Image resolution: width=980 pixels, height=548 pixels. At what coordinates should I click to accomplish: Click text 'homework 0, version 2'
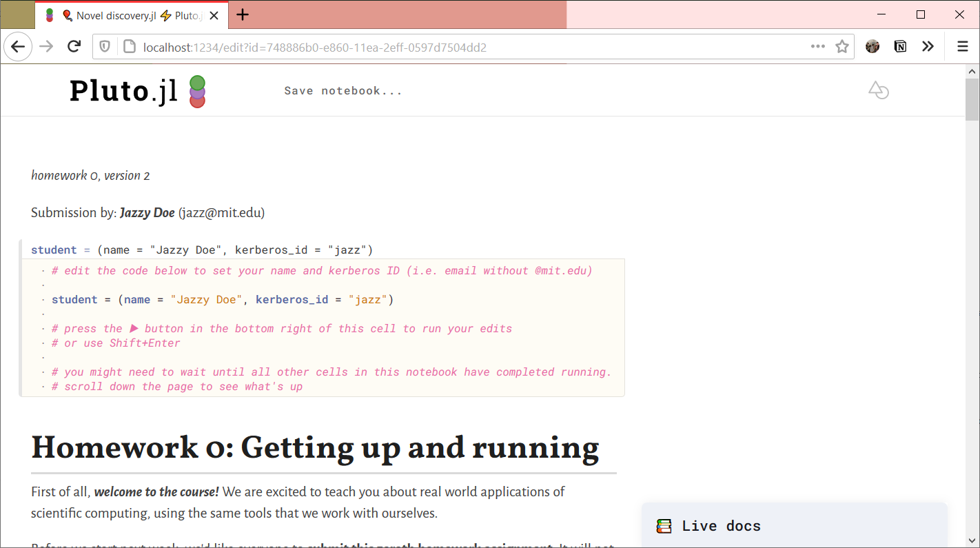90,176
